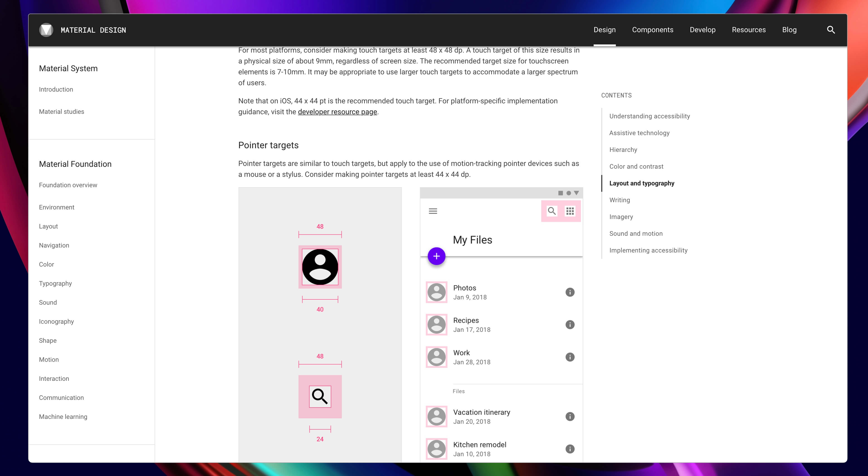Click the info icon beside Vacation itinerary
This screenshot has height=476, width=868.
[570, 416]
